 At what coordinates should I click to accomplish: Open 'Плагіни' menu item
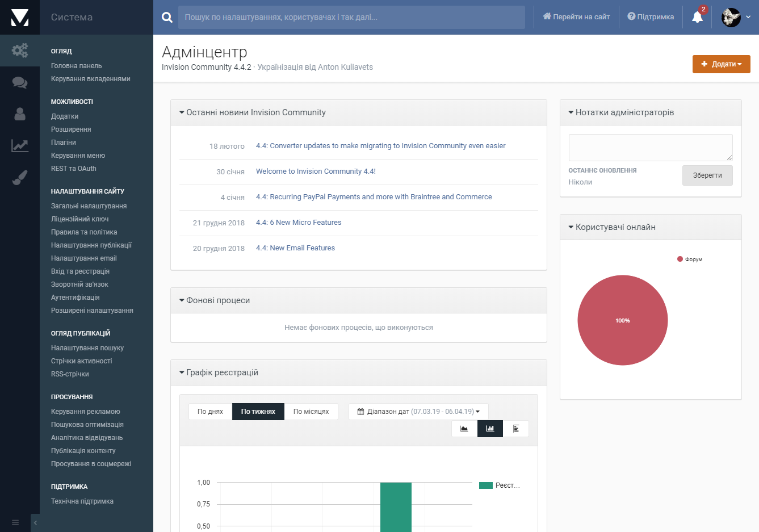64,143
